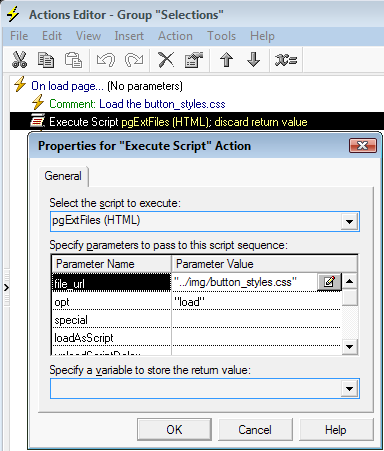Viewport: 384px width, 451px height.
Task: Click the parameter table scroll up arrow
Action: [x=349, y=281]
